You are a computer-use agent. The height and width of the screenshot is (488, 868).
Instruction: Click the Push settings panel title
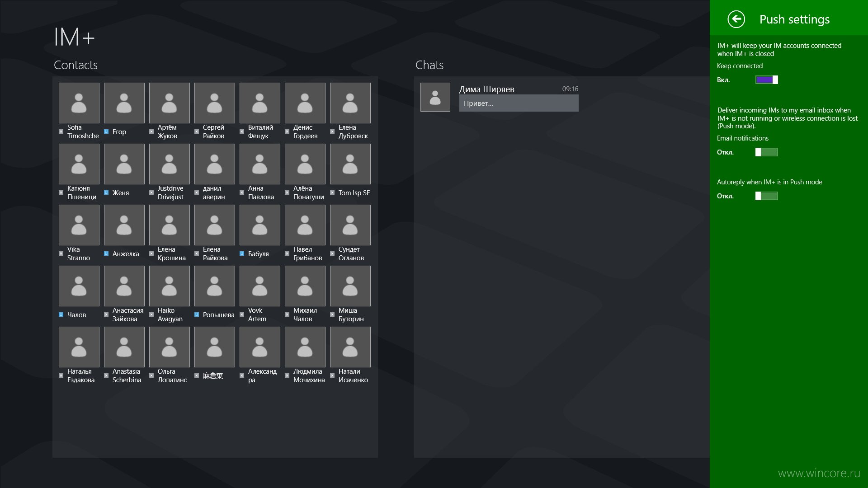pyautogui.click(x=794, y=19)
